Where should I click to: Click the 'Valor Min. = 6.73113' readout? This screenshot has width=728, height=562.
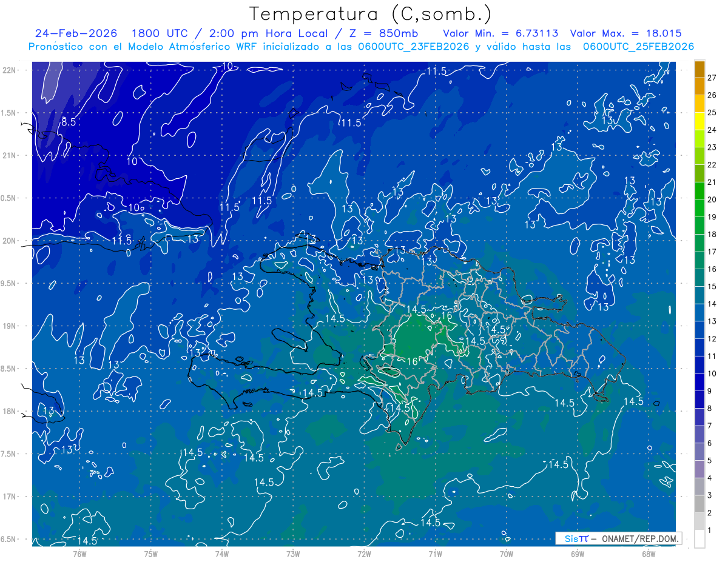(500, 33)
